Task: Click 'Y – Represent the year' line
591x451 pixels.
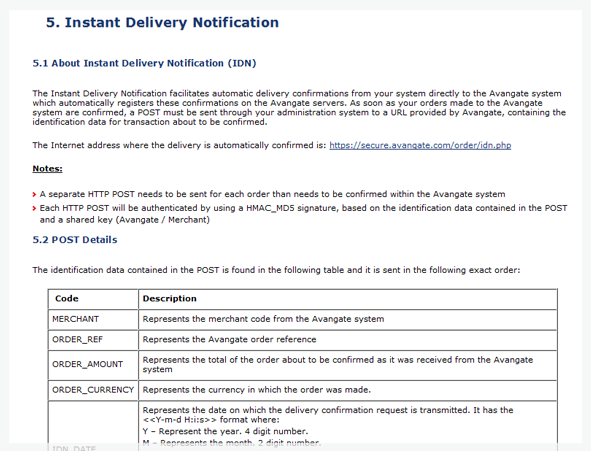Action: 225,431
